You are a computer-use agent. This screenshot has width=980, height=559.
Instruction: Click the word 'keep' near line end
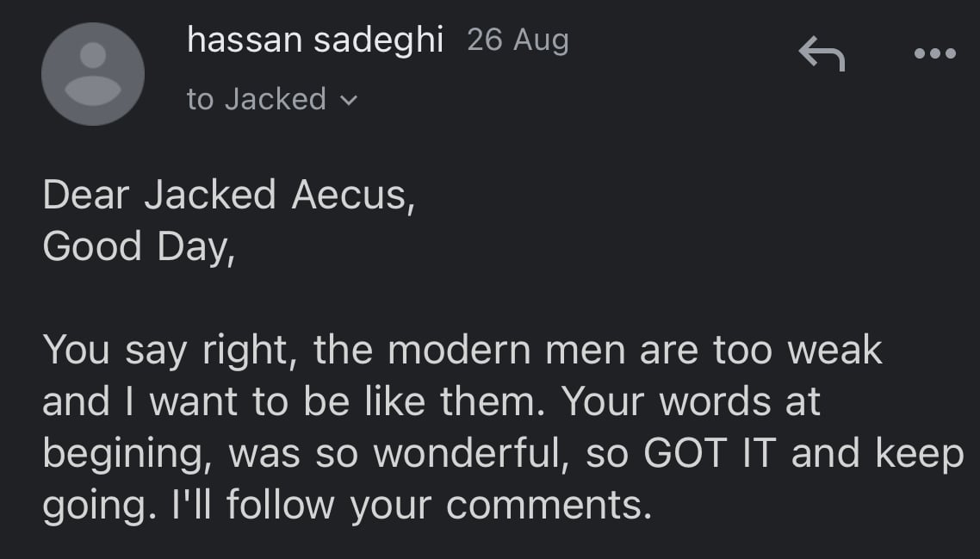(920, 455)
